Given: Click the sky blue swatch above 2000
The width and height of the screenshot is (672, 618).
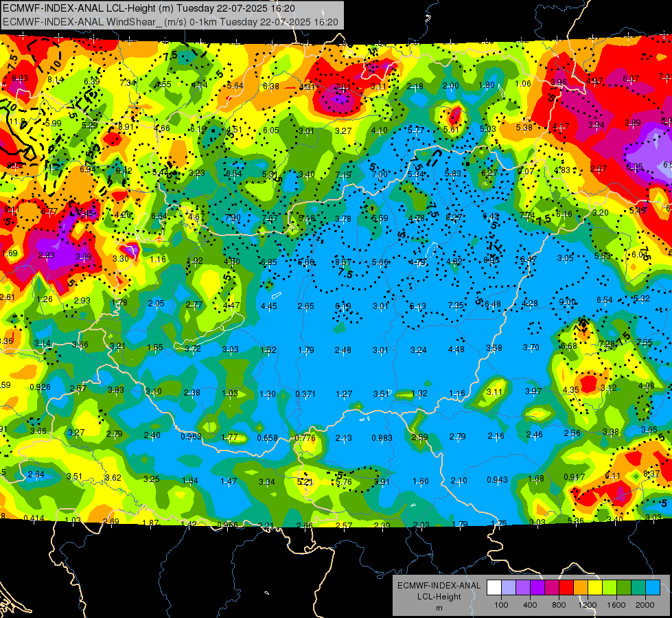Looking at the screenshot, I should click(653, 588).
